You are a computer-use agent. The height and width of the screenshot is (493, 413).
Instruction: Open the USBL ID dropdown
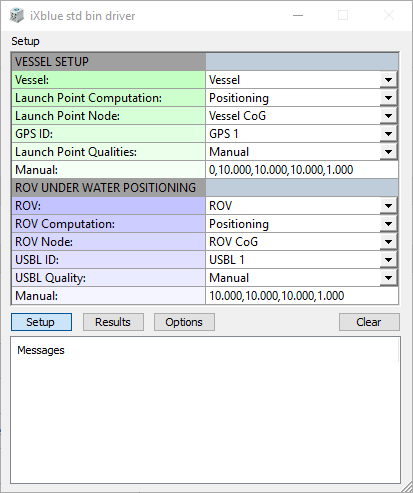click(x=388, y=260)
